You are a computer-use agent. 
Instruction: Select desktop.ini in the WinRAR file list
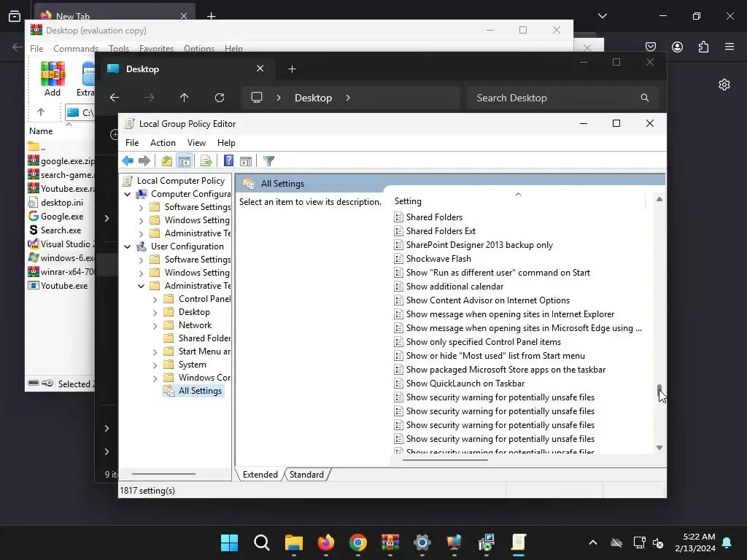tap(62, 203)
